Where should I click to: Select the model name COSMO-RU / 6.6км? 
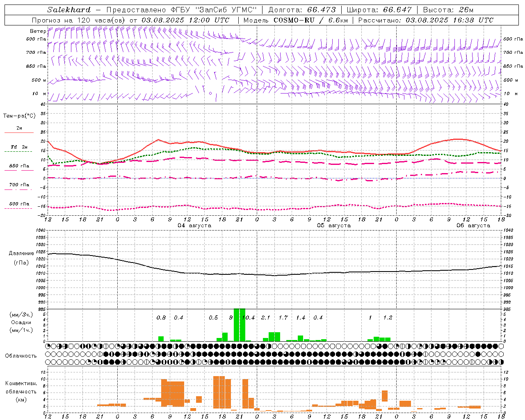pyautogui.click(x=310, y=20)
